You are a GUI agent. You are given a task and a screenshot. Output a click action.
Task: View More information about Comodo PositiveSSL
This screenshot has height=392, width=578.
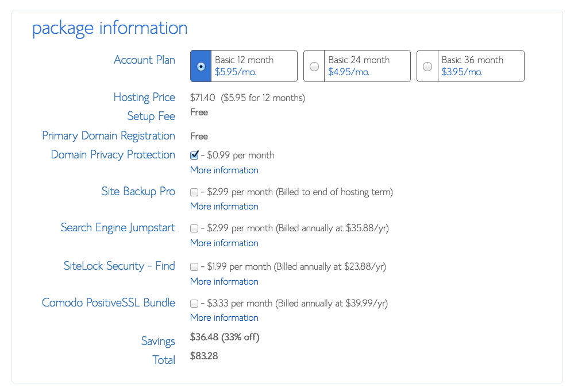coord(224,317)
